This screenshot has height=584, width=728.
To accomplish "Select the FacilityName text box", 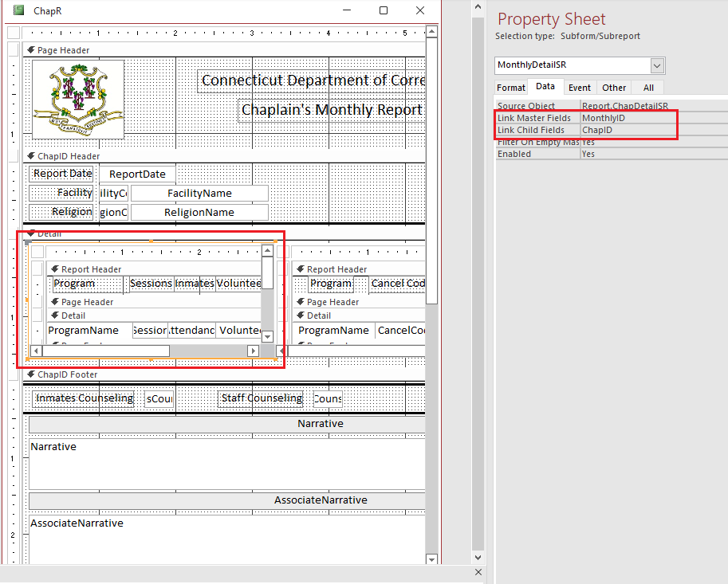I will click(199, 192).
